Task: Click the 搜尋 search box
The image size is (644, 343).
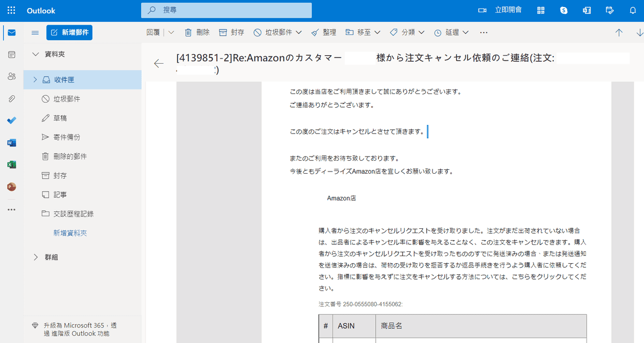Action: click(x=226, y=11)
